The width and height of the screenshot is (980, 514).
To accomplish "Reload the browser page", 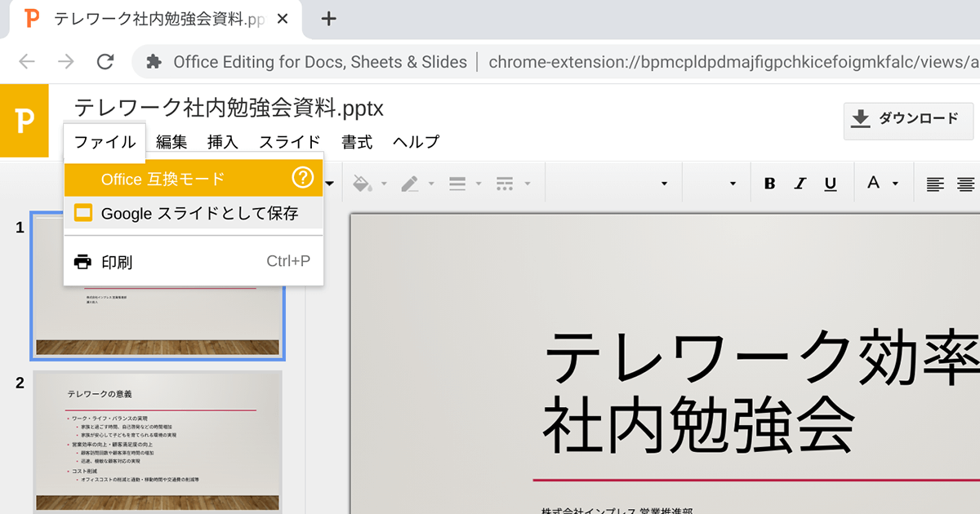I will tap(105, 62).
